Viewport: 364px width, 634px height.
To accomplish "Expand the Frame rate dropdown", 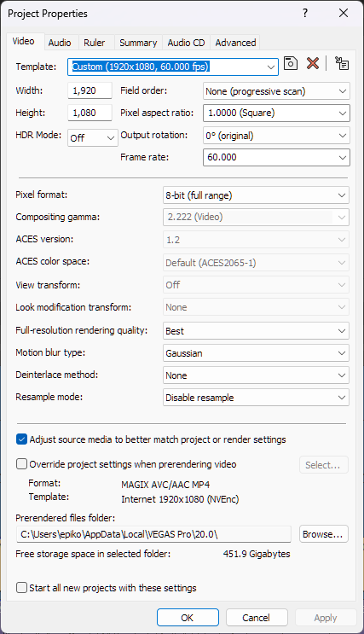I will 276,157.
